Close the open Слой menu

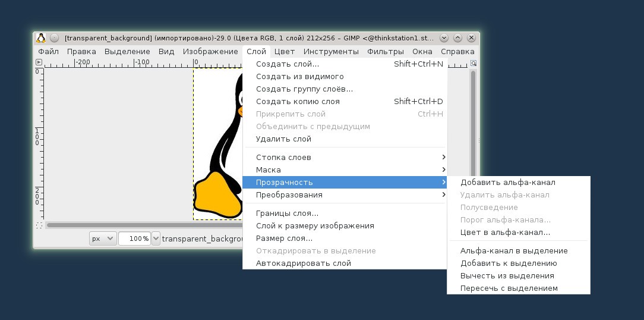256,51
